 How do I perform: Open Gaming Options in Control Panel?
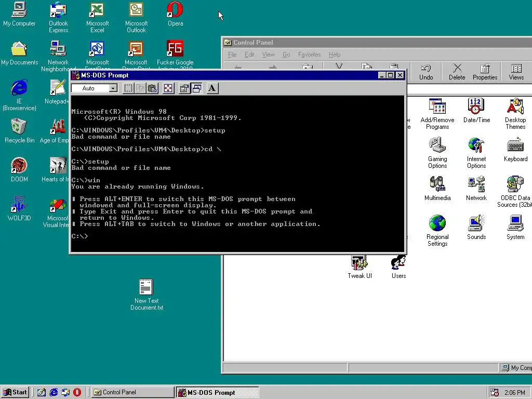(437, 153)
